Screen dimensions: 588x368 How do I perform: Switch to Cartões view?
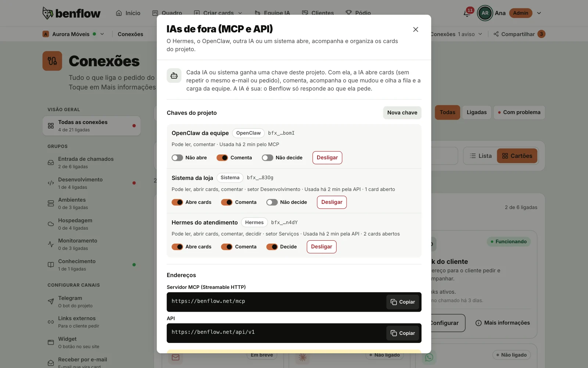point(517,156)
